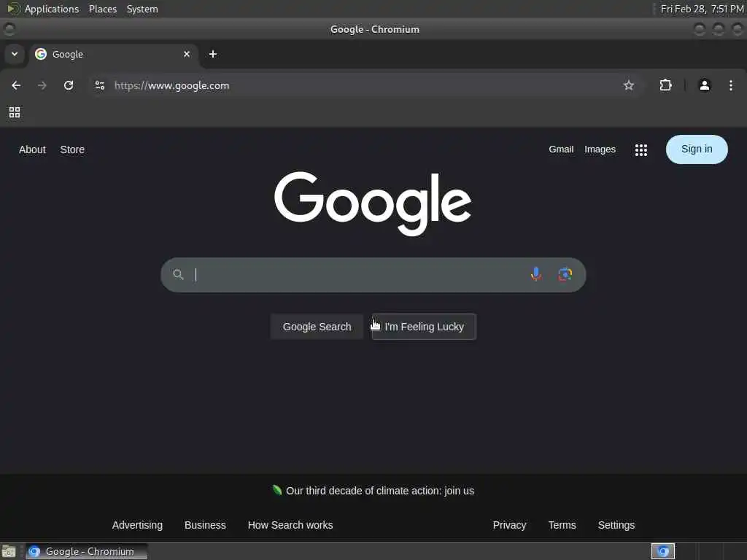Viewport: 747px width, 560px height.
Task: Click the forward navigation arrow
Action: pyautogui.click(x=42, y=86)
